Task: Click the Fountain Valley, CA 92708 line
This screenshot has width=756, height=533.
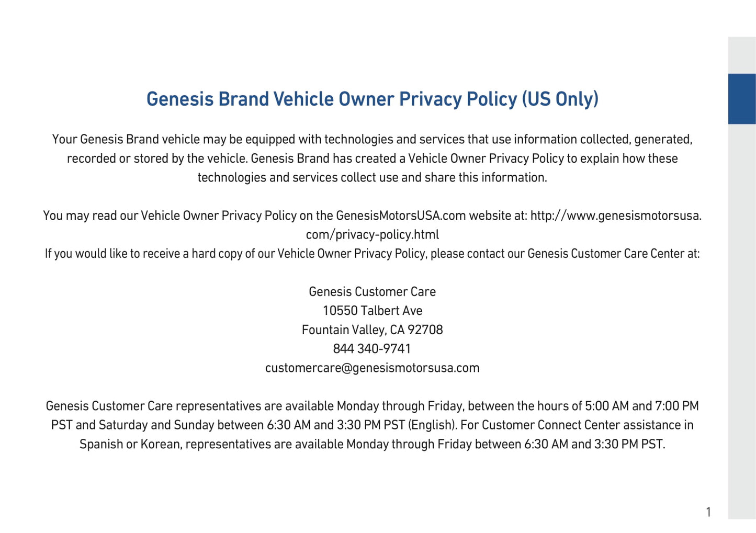Action: point(372,330)
